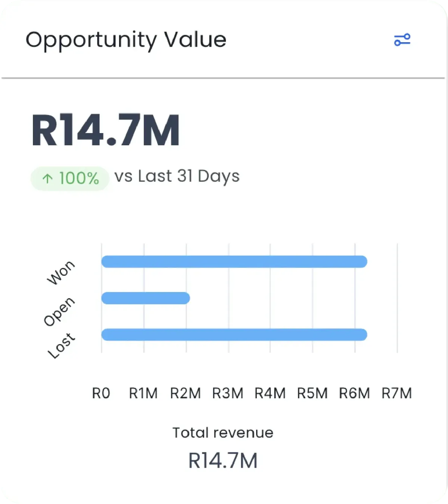Click the R0 axis tick label
448x504 pixels.
pos(101,393)
